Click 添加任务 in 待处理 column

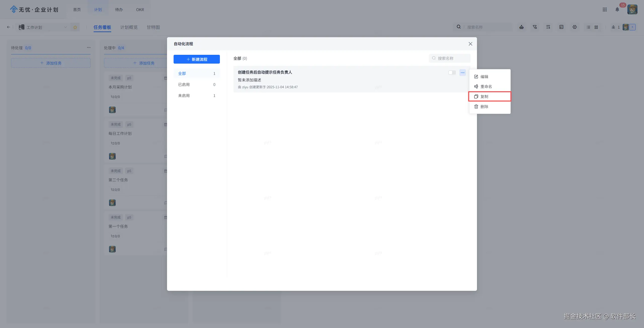pos(51,63)
